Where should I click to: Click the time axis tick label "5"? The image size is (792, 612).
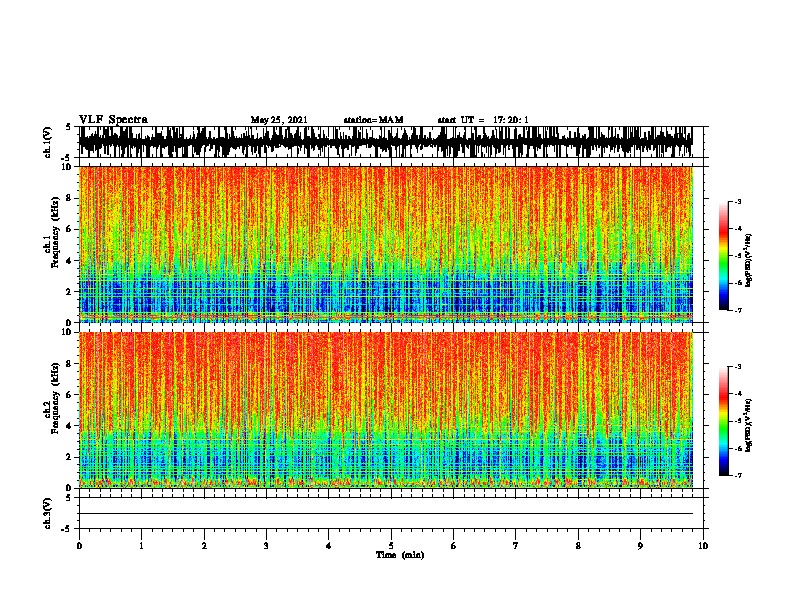pos(391,546)
